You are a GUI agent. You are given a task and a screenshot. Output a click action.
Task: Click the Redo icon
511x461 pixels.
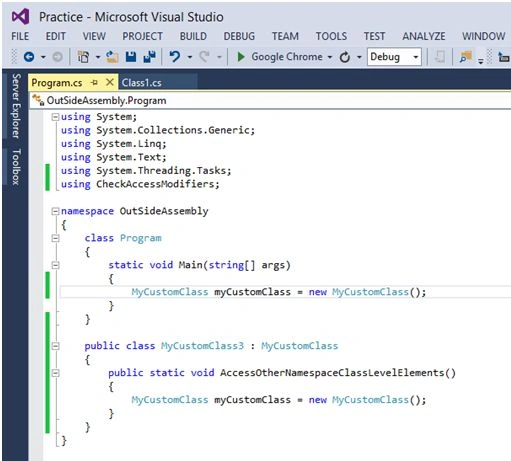[x=204, y=57]
